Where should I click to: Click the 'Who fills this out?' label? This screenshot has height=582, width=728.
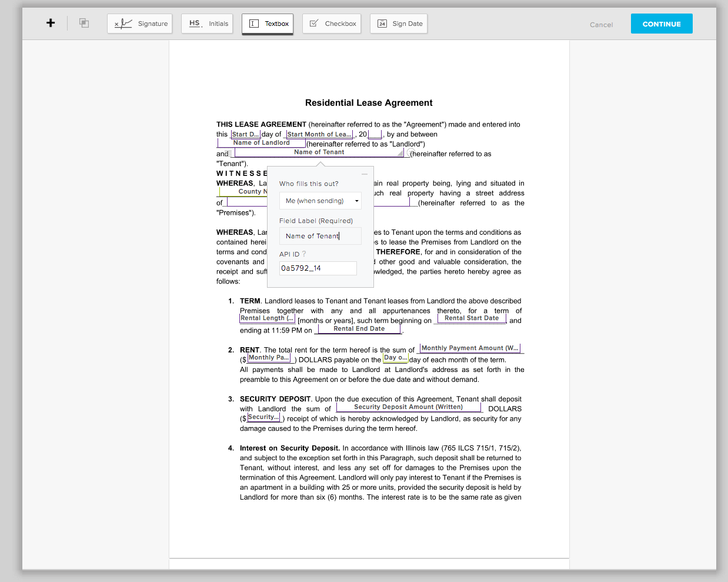309,184
